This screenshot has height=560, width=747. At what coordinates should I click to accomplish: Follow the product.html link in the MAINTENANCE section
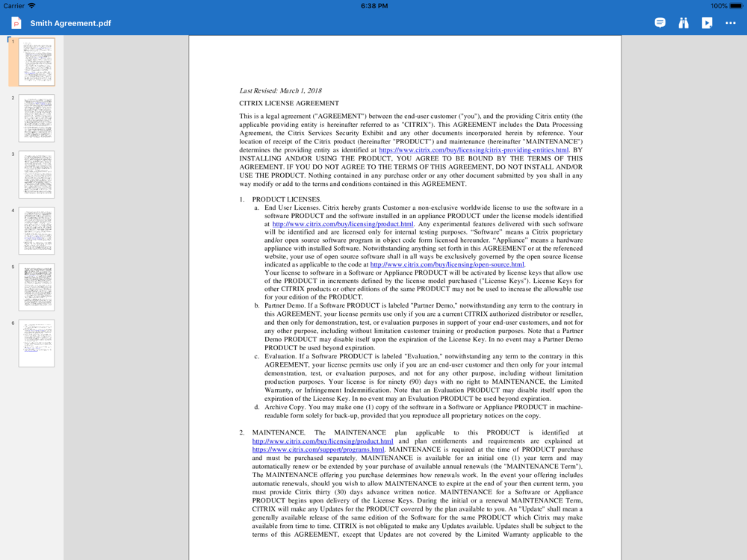(323, 441)
